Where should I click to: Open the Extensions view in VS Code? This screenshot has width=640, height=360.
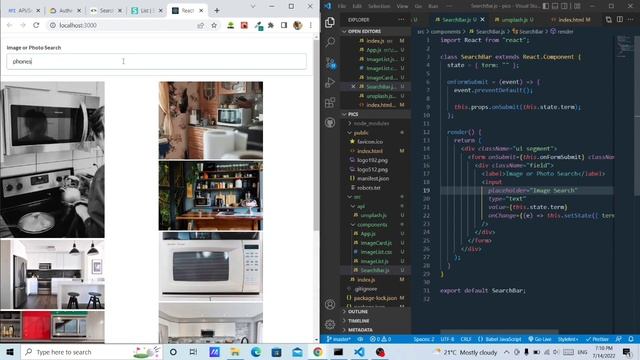coord(330,102)
